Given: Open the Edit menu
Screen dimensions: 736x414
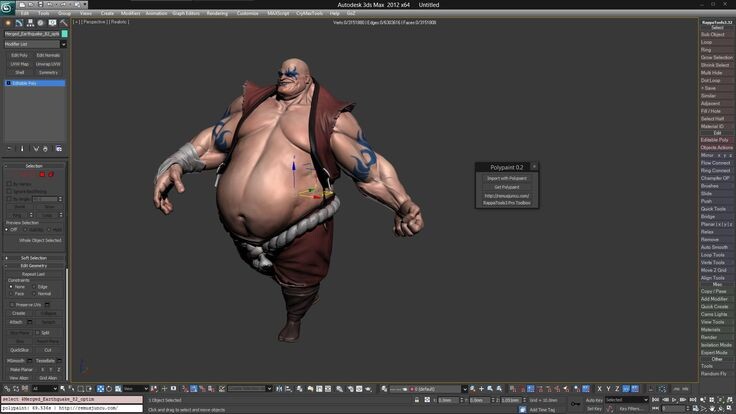Looking at the screenshot, I should [x=25, y=13].
